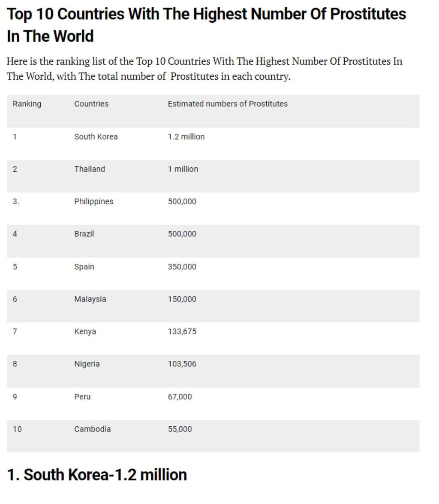The height and width of the screenshot is (504, 439).
Task: Click the "Thailand" country cell
Action: coord(90,169)
